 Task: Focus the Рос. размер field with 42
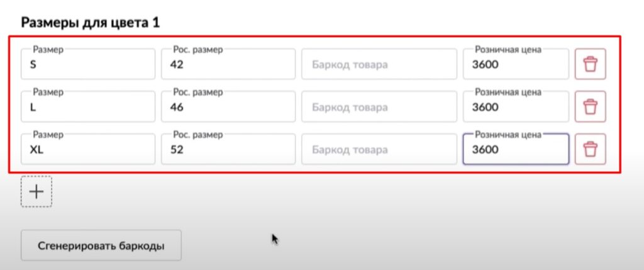coord(228,64)
